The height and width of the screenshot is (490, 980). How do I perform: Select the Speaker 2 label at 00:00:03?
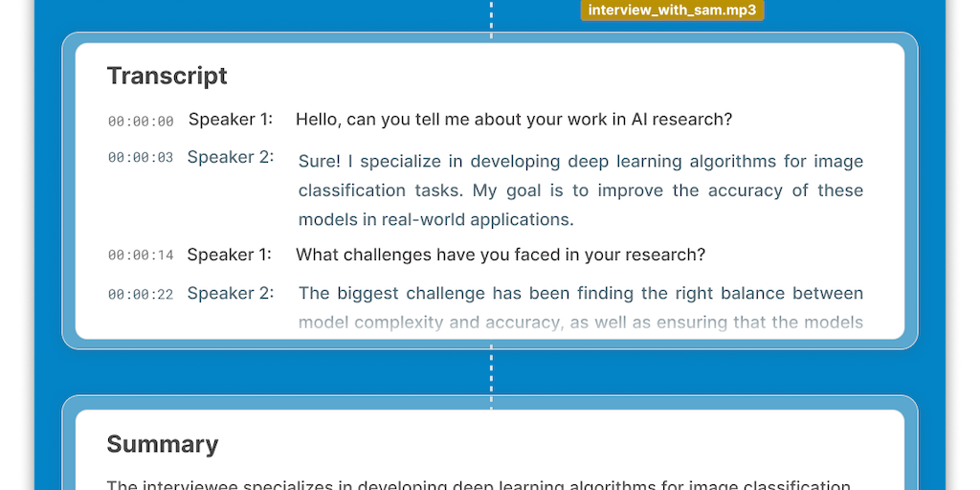pos(231,157)
